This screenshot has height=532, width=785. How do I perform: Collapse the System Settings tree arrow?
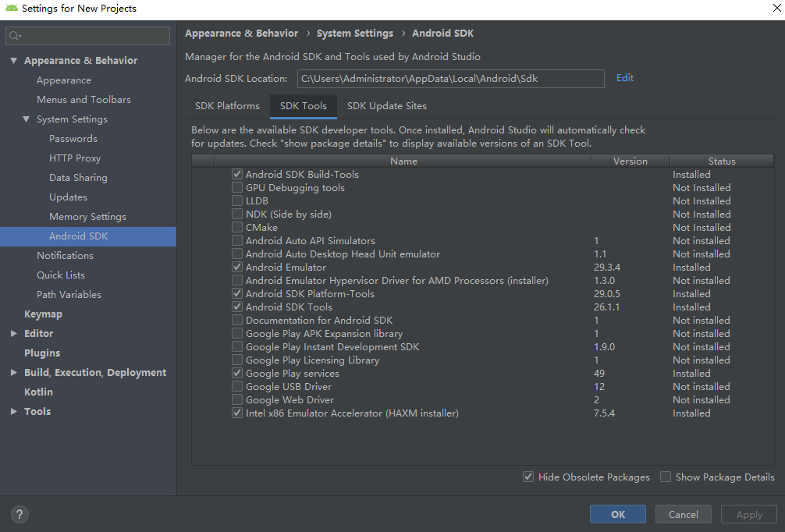point(26,119)
